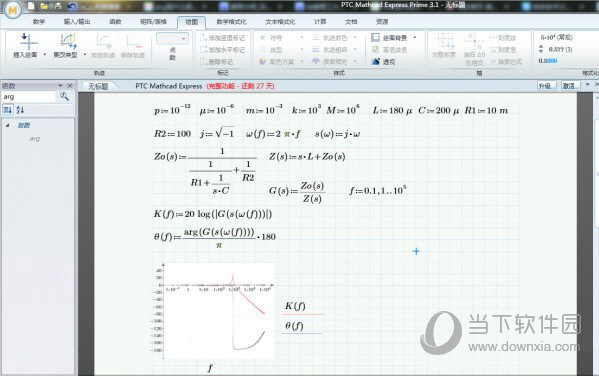599x376 pixels.
Task: Switch to the Input/Output ribbon tab
Action: 77,22
